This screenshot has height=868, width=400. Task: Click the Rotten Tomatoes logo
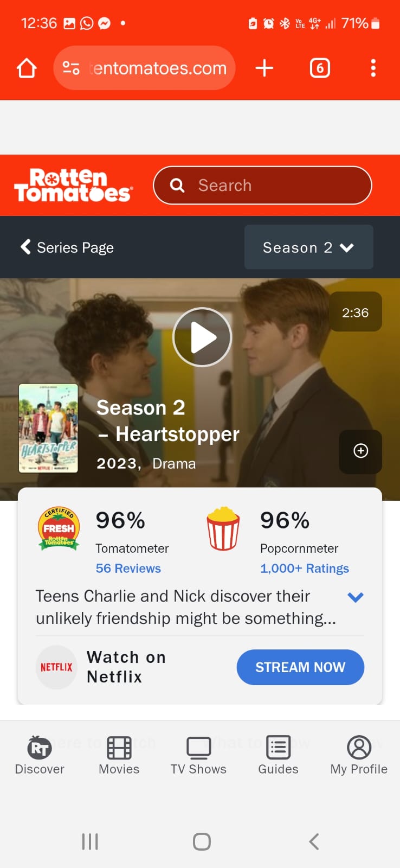point(73,186)
